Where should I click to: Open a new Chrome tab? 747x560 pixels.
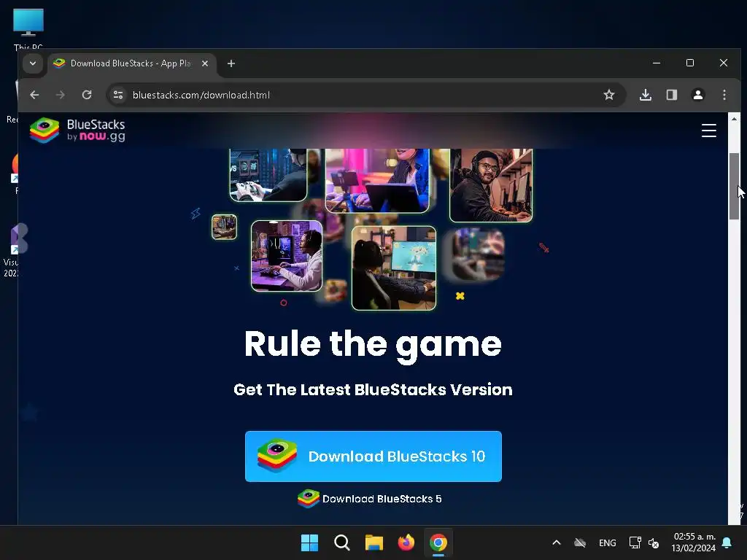click(231, 63)
